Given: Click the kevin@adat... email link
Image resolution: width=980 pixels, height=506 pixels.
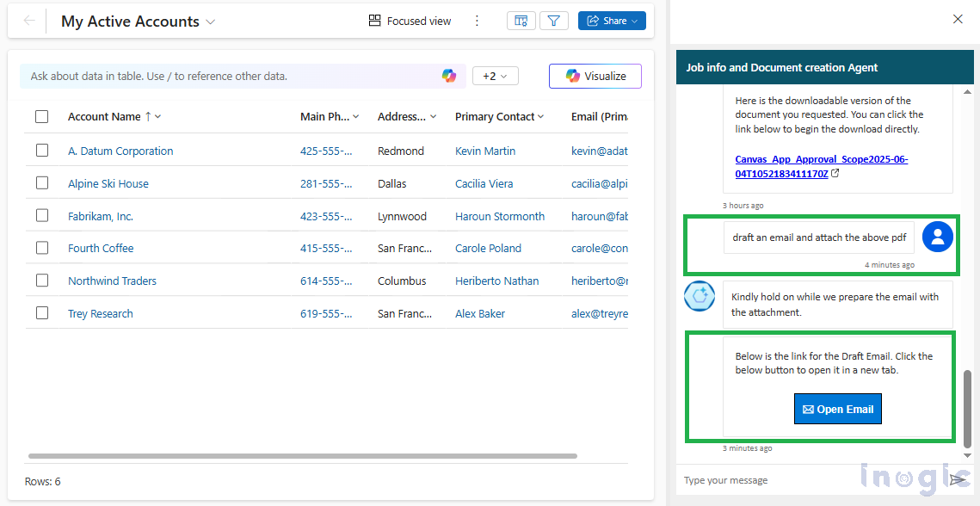Looking at the screenshot, I should tap(600, 151).
